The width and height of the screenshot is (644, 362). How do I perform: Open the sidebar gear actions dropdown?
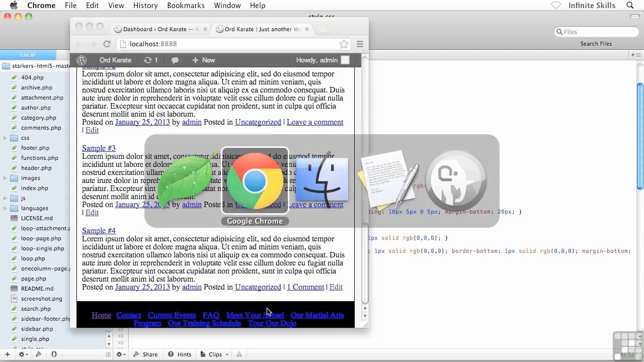point(23,354)
